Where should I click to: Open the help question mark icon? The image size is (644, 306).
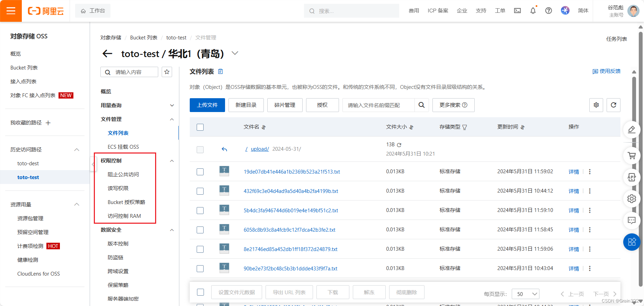tap(548, 11)
